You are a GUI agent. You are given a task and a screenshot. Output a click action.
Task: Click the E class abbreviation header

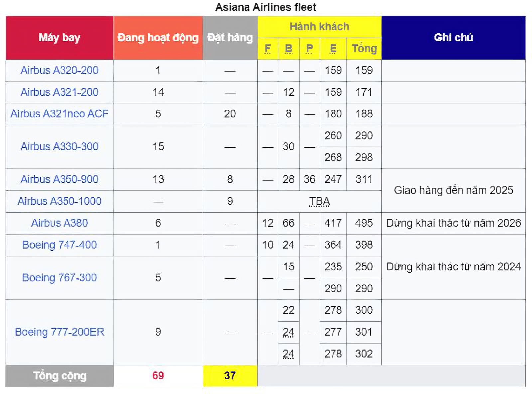pyautogui.click(x=333, y=49)
